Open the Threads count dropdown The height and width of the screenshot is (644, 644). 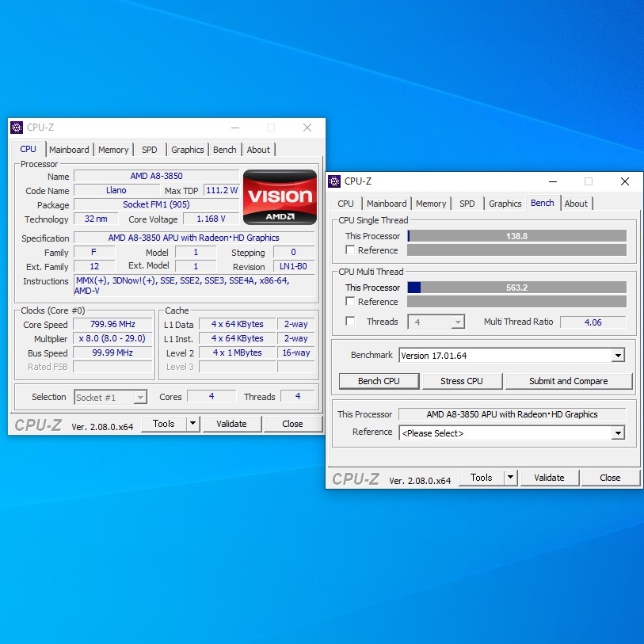click(x=458, y=322)
